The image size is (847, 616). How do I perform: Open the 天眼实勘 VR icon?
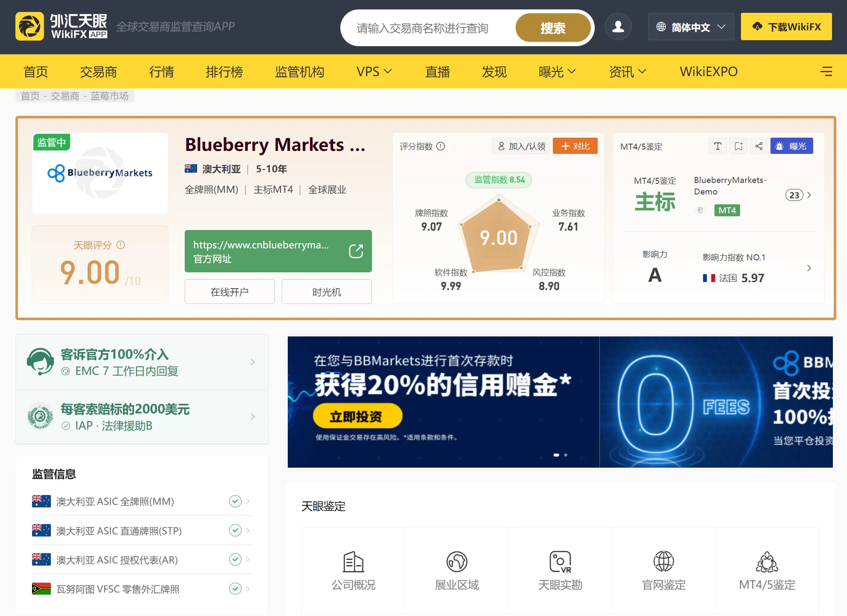point(560,562)
